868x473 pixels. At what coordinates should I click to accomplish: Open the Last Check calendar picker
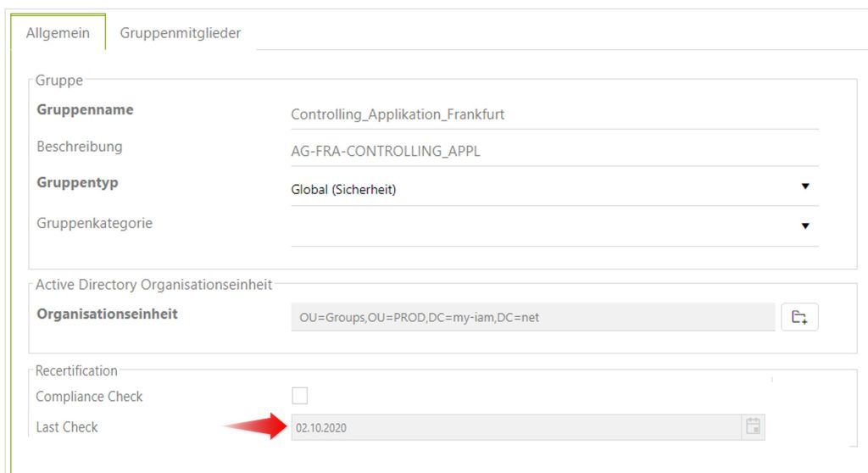click(753, 427)
